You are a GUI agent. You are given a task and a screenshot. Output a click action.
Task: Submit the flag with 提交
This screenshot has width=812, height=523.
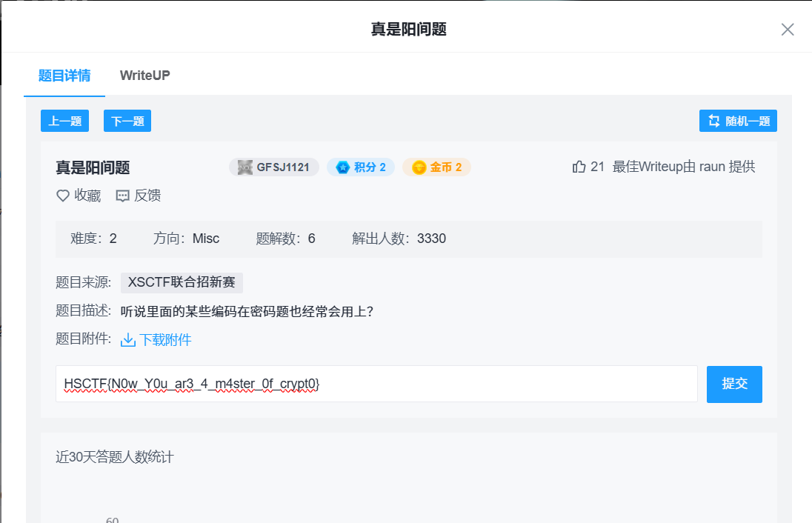[734, 384]
